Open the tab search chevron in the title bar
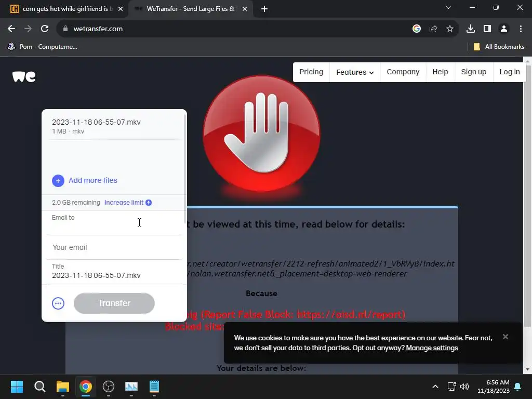 [x=448, y=7]
